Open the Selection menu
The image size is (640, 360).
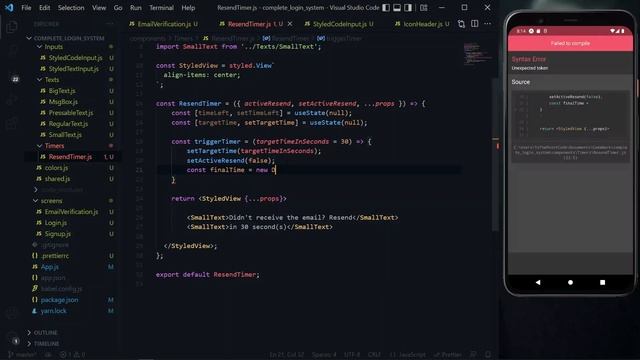71,8
